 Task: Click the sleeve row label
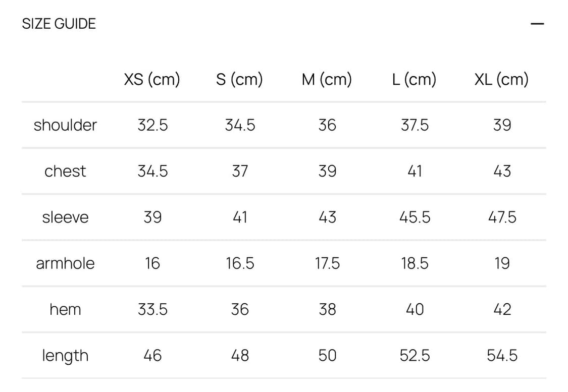click(x=65, y=217)
